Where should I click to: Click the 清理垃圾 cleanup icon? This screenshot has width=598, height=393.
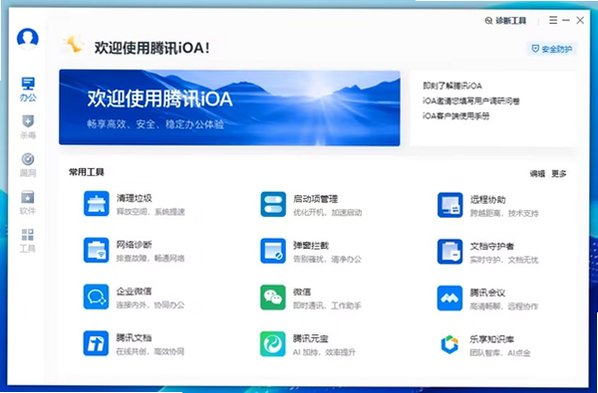pyautogui.click(x=96, y=204)
